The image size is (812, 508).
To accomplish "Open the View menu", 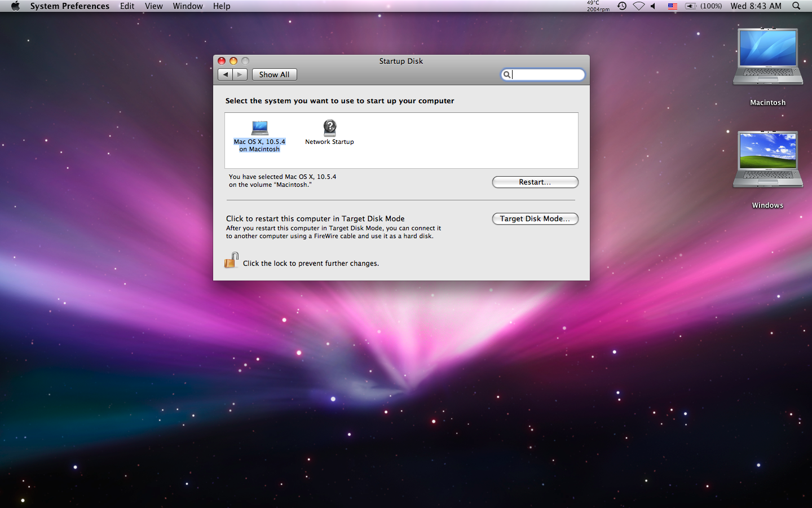I will [154, 6].
